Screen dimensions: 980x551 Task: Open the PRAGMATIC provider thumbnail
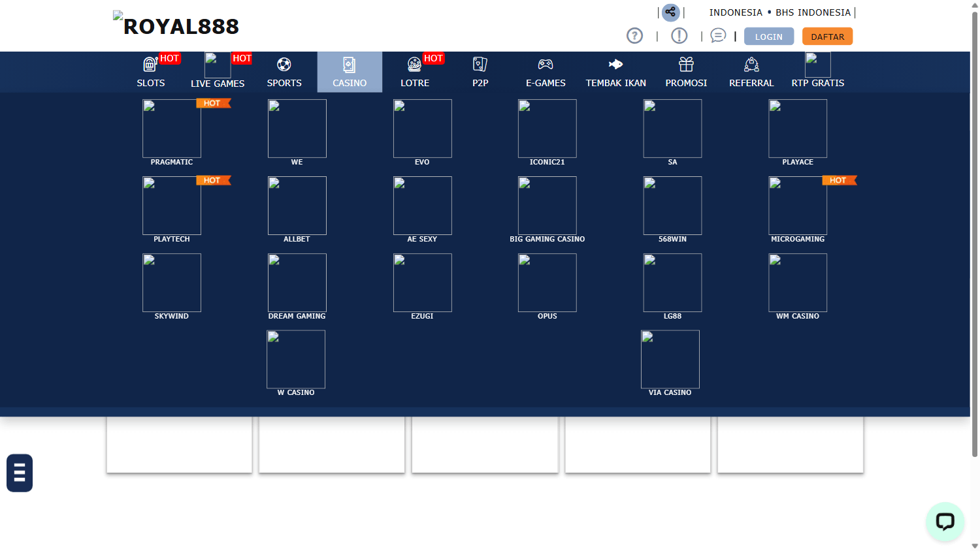(171, 129)
